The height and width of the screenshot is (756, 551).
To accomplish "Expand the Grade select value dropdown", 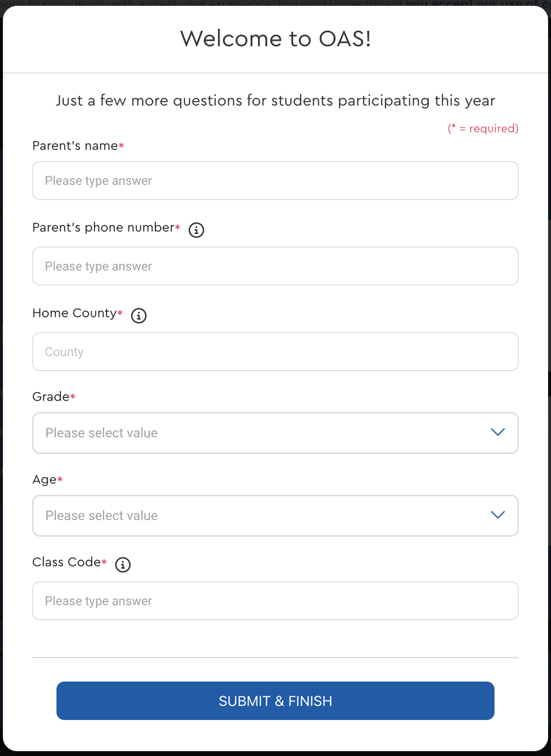I will pos(275,433).
